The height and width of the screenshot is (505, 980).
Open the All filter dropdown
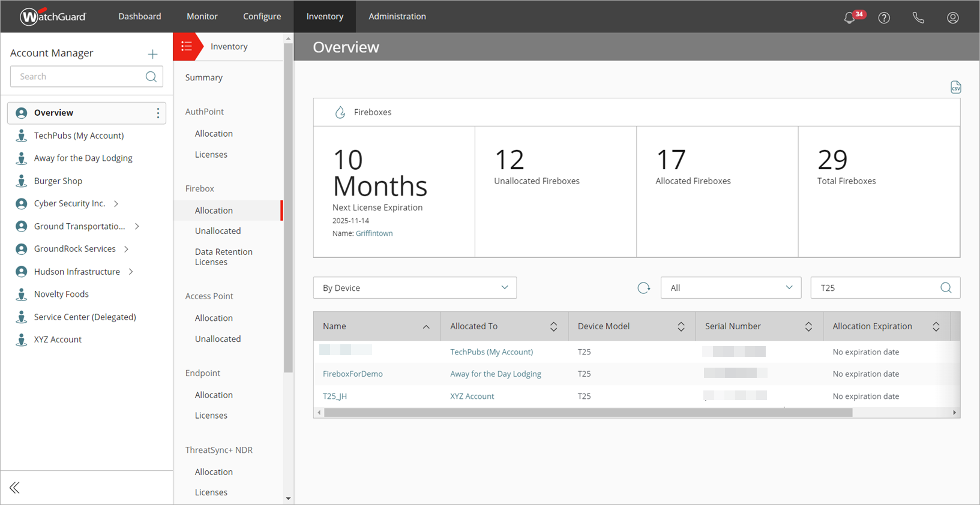pyautogui.click(x=730, y=288)
